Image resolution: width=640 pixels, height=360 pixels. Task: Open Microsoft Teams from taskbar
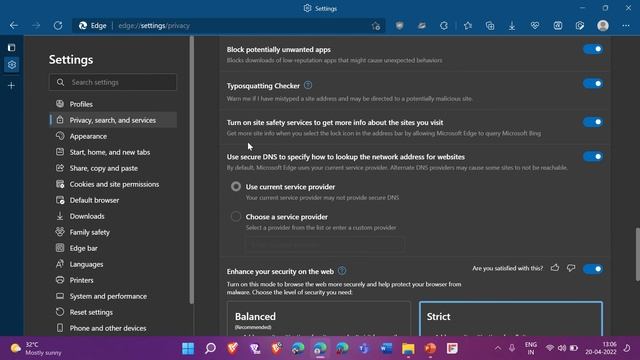click(364, 348)
